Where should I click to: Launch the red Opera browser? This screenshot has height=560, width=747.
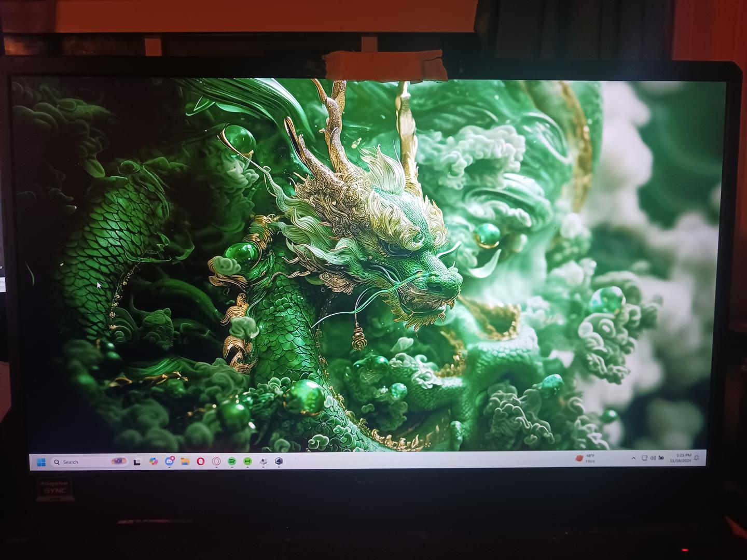click(201, 461)
